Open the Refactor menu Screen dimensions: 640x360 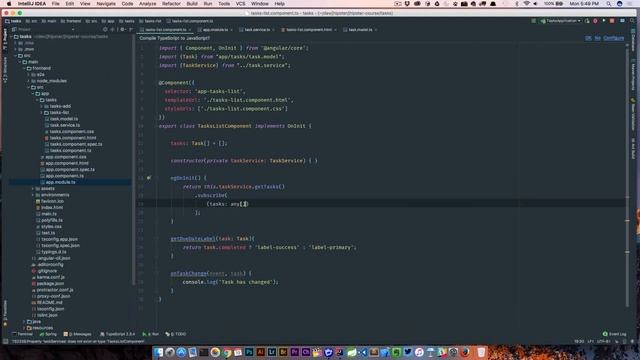pyautogui.click(x=171, y=4)
